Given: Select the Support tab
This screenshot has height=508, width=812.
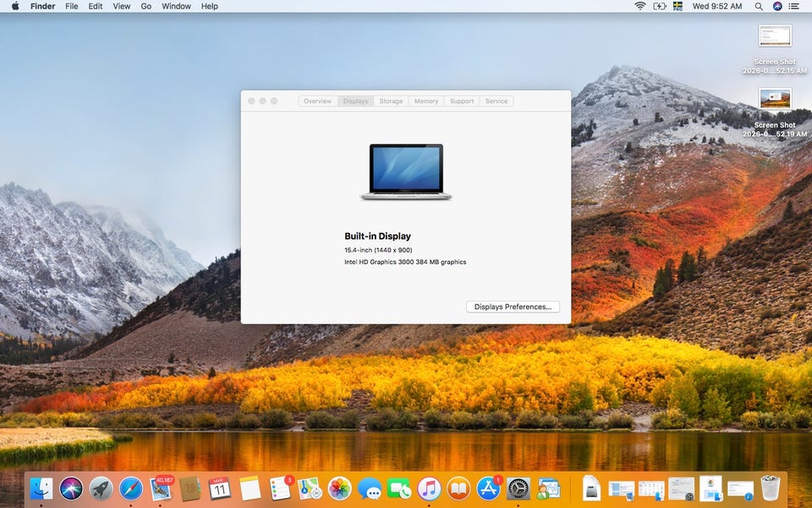Looking at the screenshot, I should tap(462, 101).
